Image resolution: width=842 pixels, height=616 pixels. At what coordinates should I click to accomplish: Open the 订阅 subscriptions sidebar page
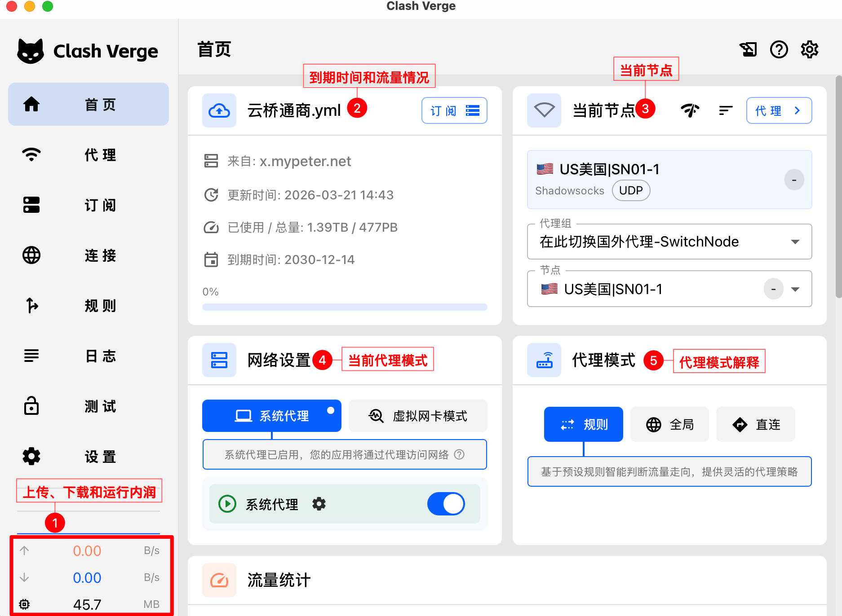coord(89,205)
